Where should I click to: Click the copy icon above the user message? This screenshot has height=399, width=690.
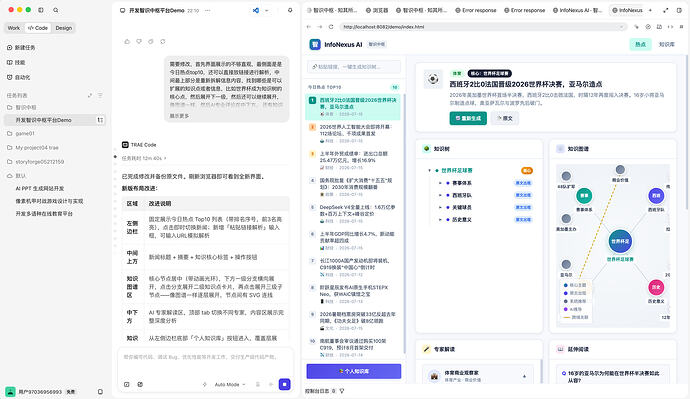[x=151, y=41]
